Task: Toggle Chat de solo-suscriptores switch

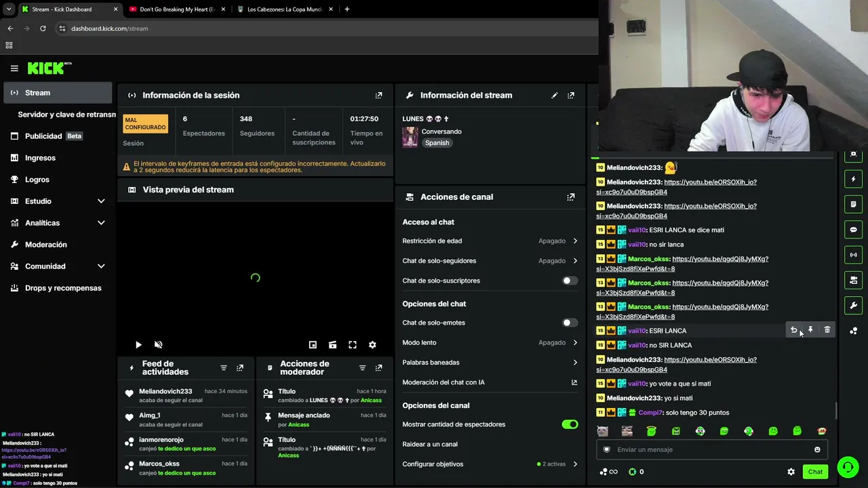Action: 570,281
